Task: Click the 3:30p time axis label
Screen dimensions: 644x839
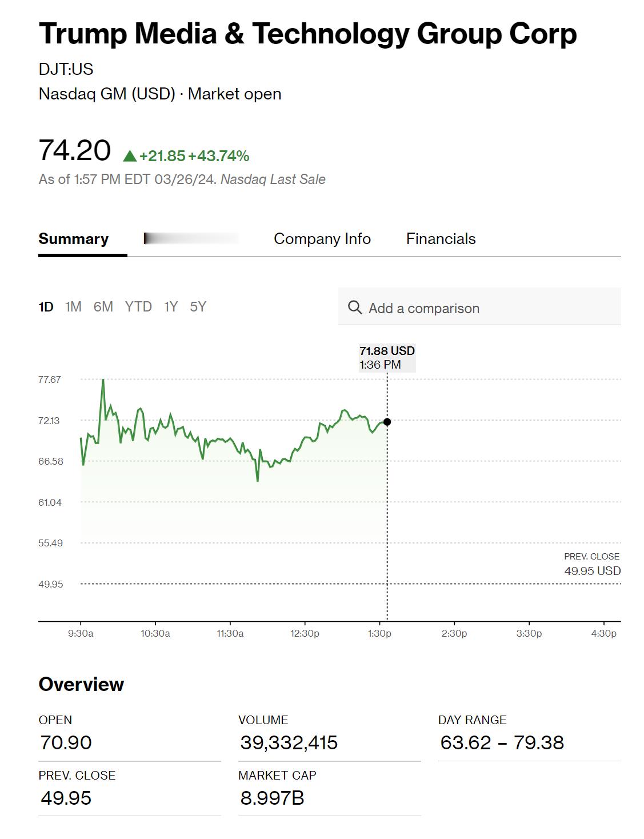Action: coord(529,633)
